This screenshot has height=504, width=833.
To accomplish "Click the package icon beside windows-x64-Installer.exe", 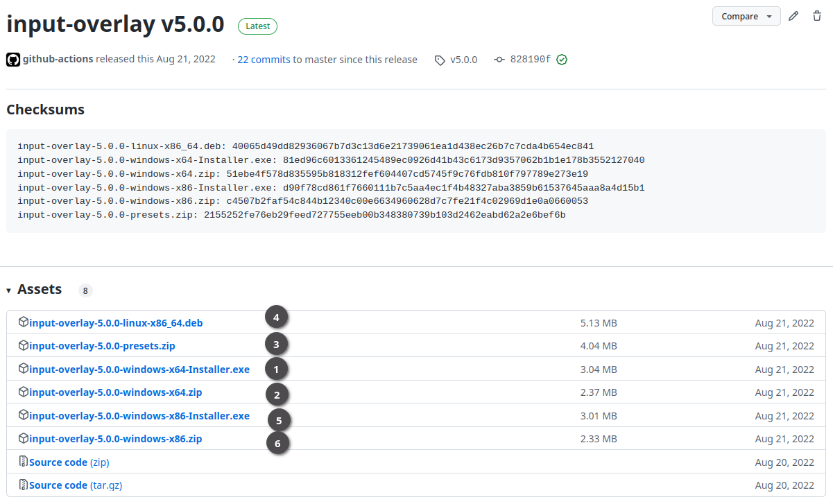I will [x=24, y=369].
